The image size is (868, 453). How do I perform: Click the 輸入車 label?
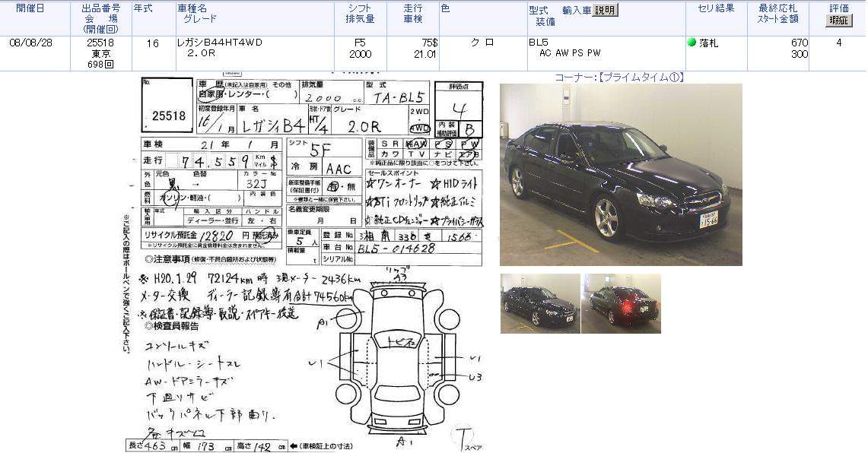[577, 10]
